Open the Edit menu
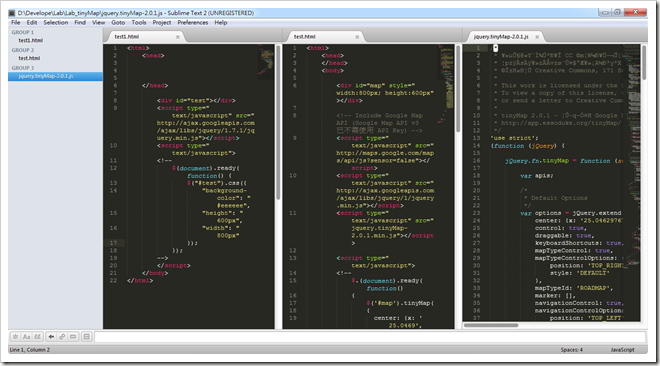Image resolution: width=660 pixels, height=366 pixels. [32, 22]
